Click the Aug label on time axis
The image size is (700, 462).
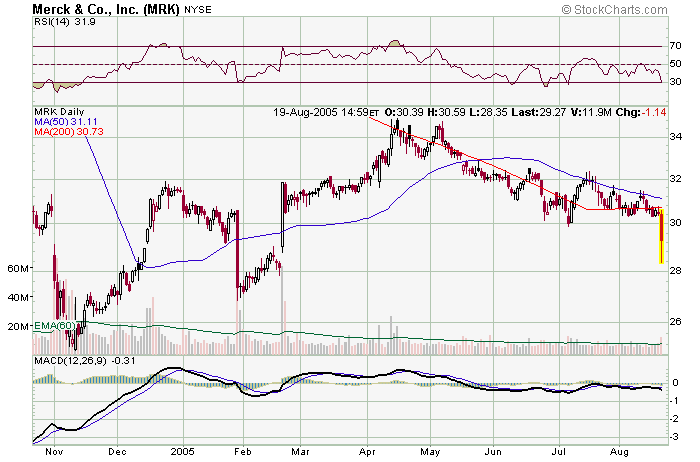pyautogui.click(x=620, y=452)
